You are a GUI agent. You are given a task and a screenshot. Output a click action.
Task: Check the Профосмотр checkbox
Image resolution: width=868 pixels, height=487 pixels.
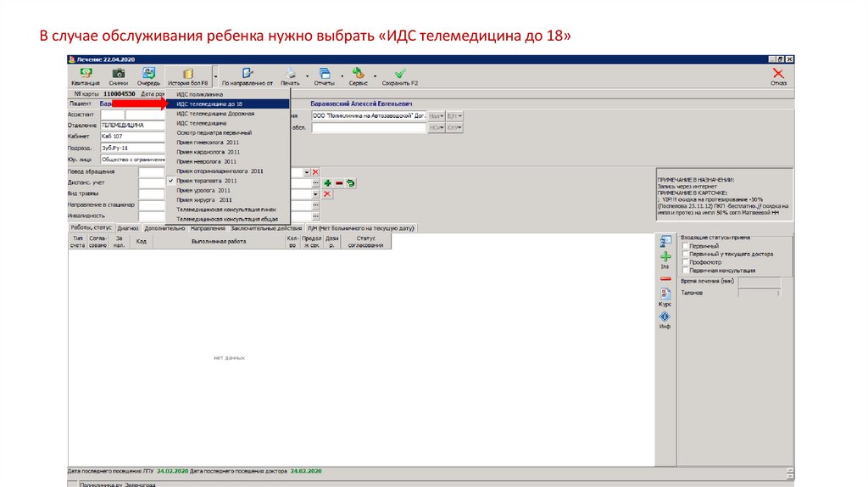pyautogui.click(x=685, y=261)
